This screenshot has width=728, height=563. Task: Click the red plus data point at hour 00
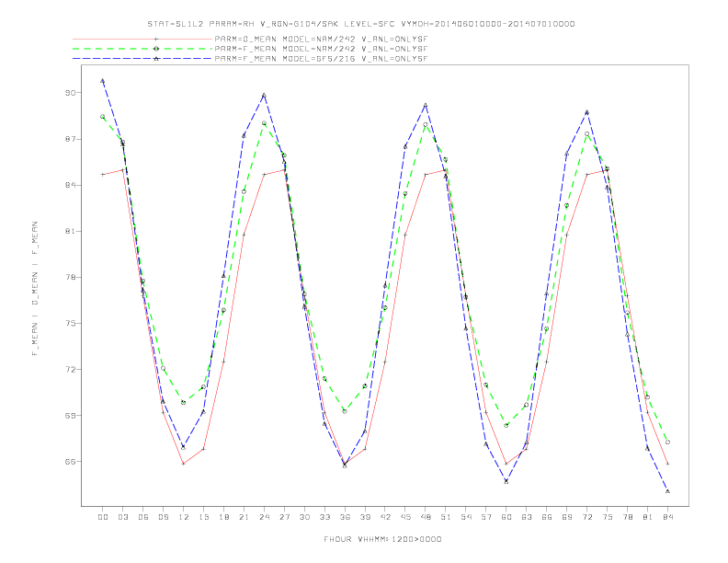103,175
